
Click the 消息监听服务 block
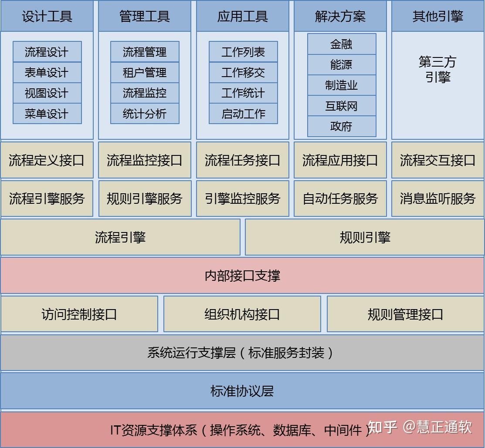pos(438,199)
